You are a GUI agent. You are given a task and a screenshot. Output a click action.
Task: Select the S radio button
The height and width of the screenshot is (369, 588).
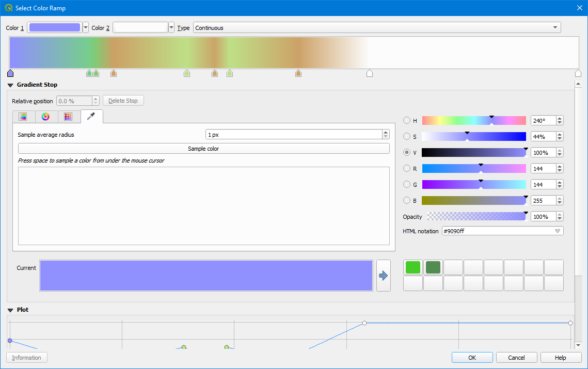coord(407,136)
